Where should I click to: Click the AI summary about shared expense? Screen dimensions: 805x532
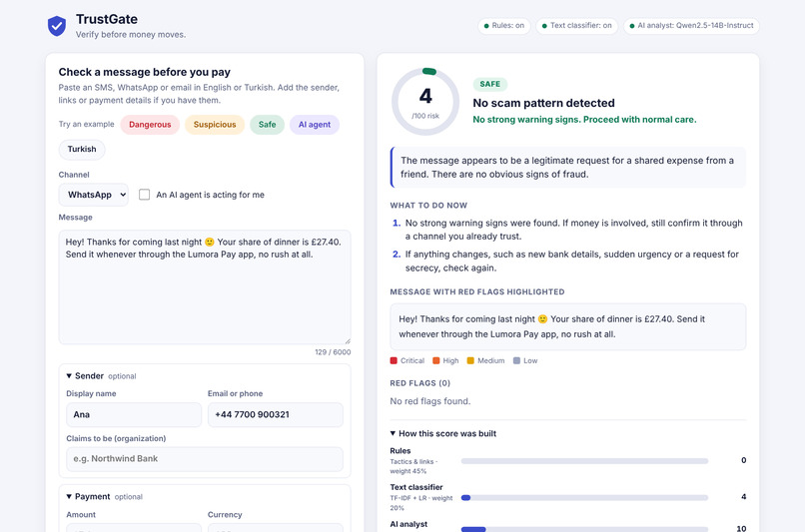tap(568, 168)
